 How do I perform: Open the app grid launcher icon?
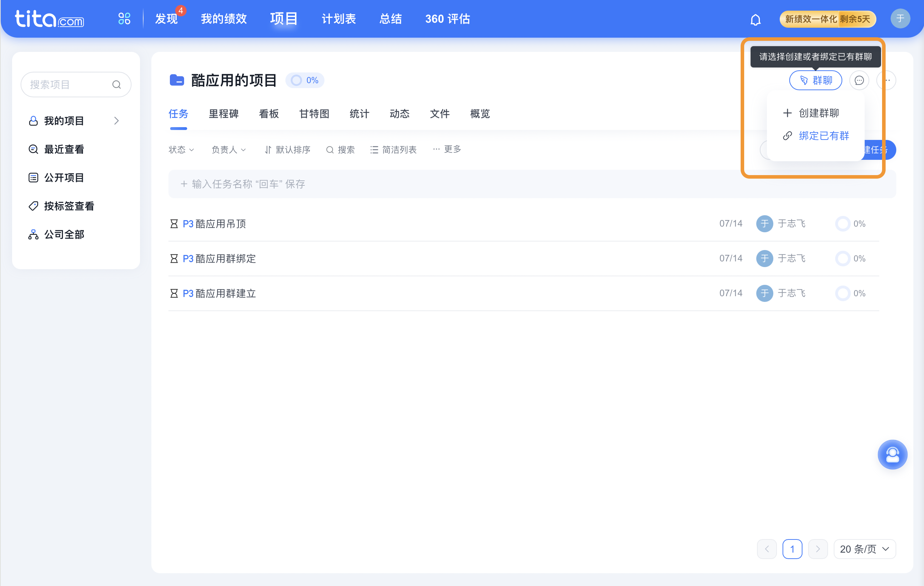tap(124, 18)
